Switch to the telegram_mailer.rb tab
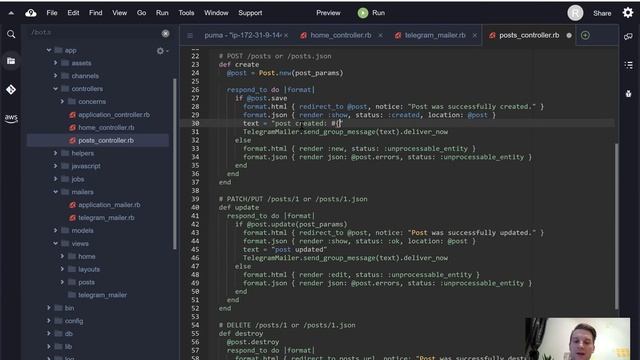Viewport: 640px width, 360px height. coord(435,36)
